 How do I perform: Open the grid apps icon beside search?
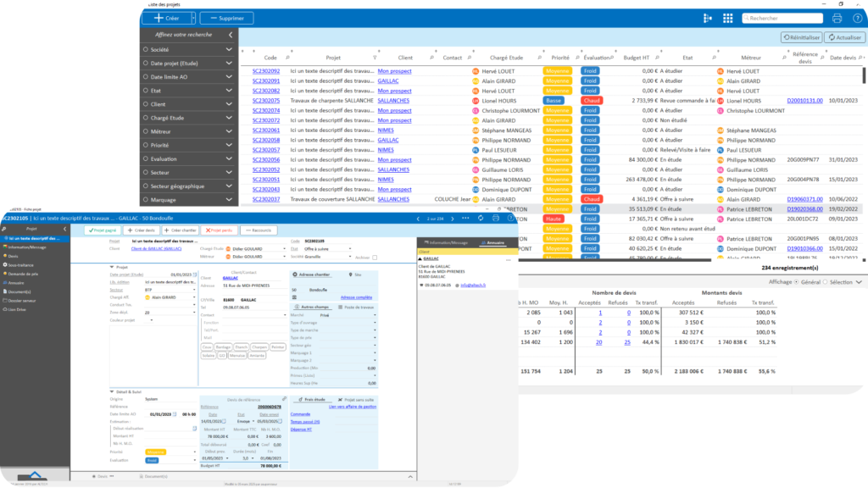point(728,18)
